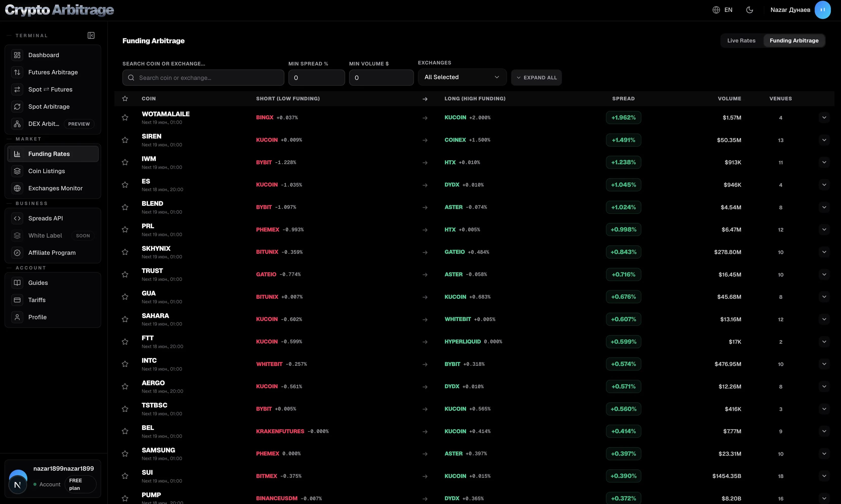Click BINGX short exchange in WOTAMALAILE row
841x504 pixels.
click(264, 118)
